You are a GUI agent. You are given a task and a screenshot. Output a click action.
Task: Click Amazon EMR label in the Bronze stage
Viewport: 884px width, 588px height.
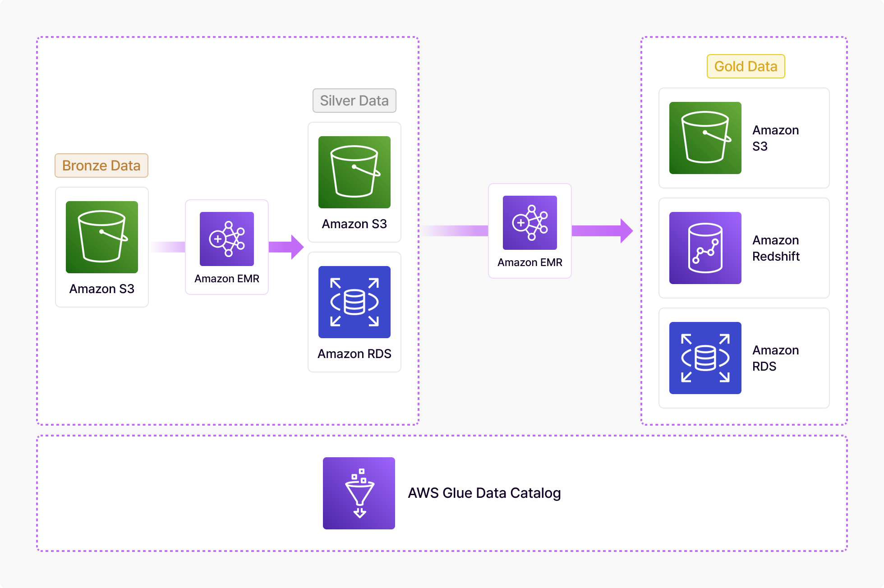pyautogui.click(x=227, y=279)
